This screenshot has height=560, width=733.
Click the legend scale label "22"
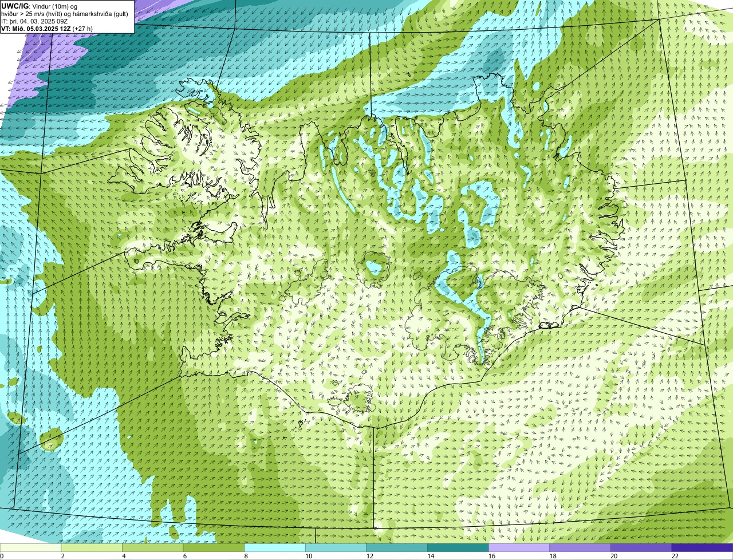tap(675, 556)
